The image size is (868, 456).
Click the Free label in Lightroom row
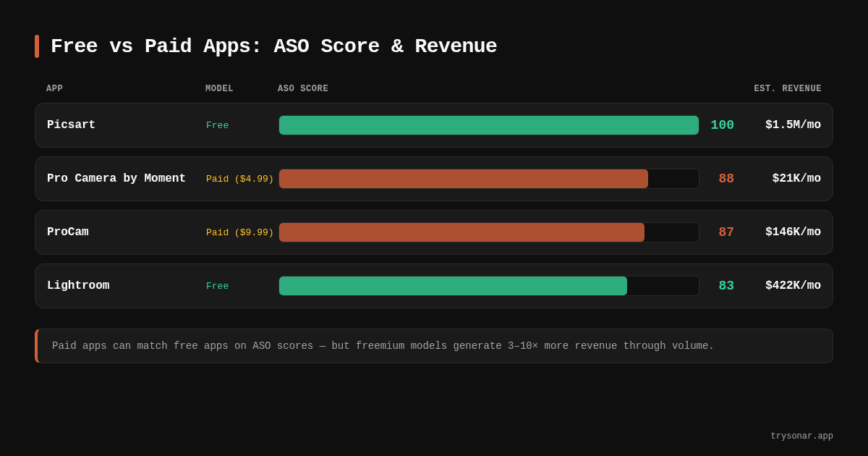(x=217, y=286)
